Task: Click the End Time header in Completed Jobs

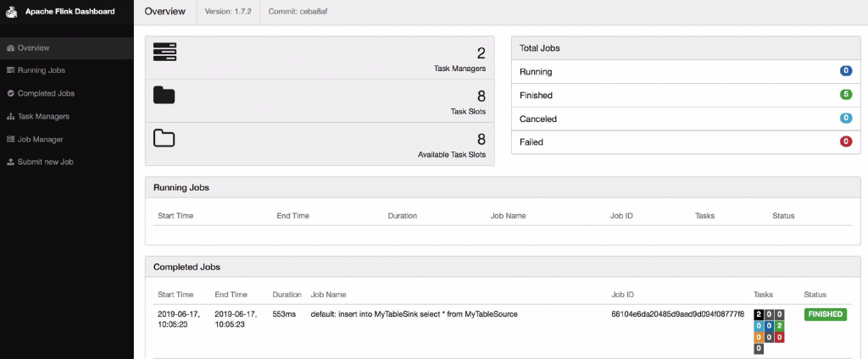Action: pos(231,295)
